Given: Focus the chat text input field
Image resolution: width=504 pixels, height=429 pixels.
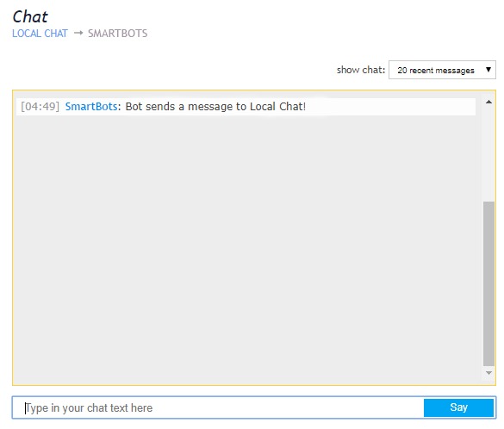Looking at the screenshot, I should pyautogui.click(x=218, y=407).
